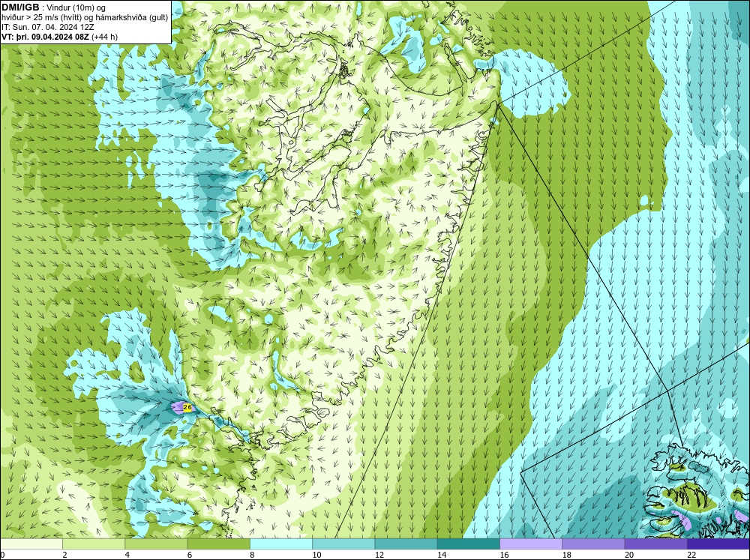Select the 0–2 m/s pale color swatch
The height and width of the screenshot is (560, 750).
pyautogui.click(x=31, y=544)
